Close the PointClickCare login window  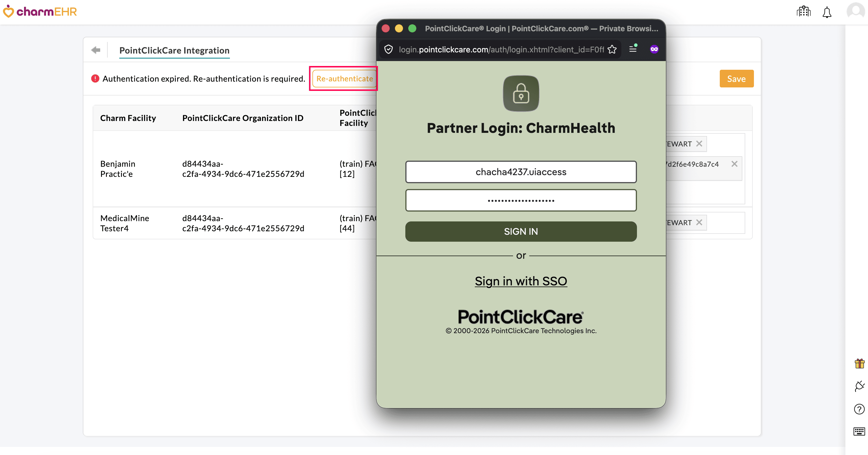[x=386, y=29]
